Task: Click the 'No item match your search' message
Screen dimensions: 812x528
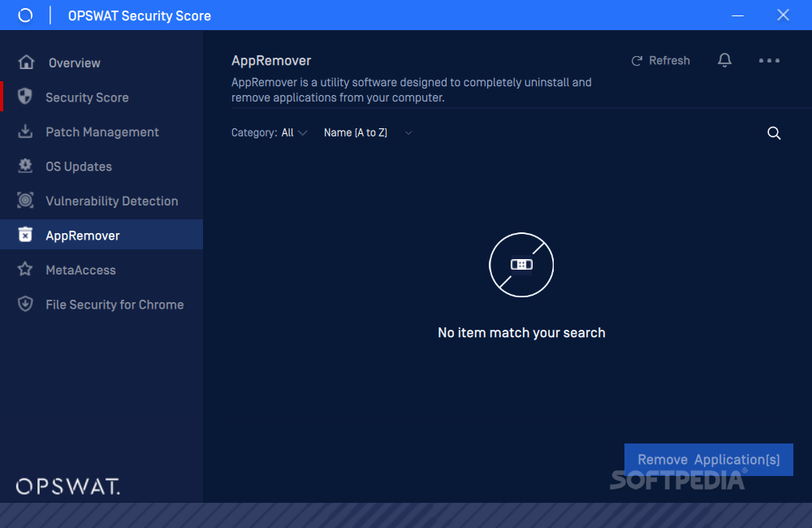Action: coord(521,333)
